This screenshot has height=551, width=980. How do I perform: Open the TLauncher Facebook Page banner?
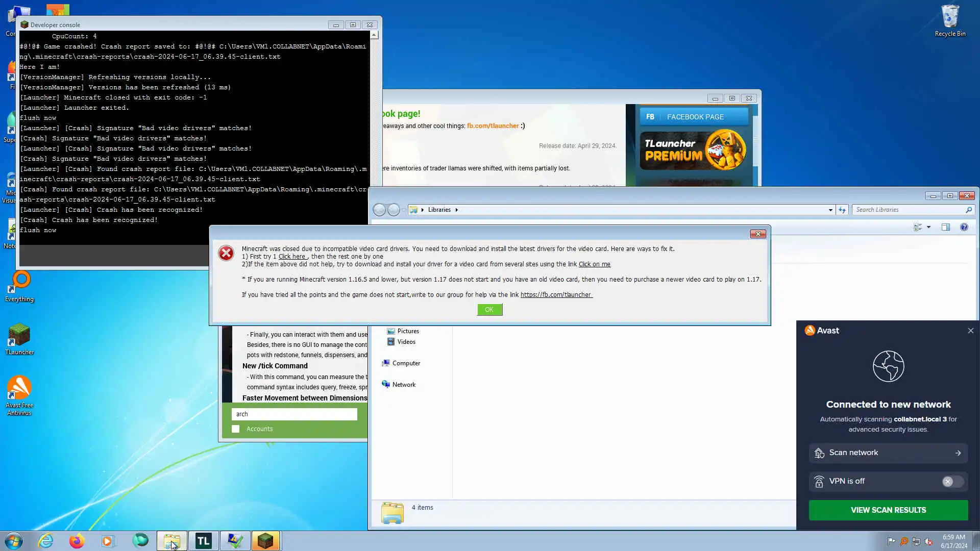(694, 117)
